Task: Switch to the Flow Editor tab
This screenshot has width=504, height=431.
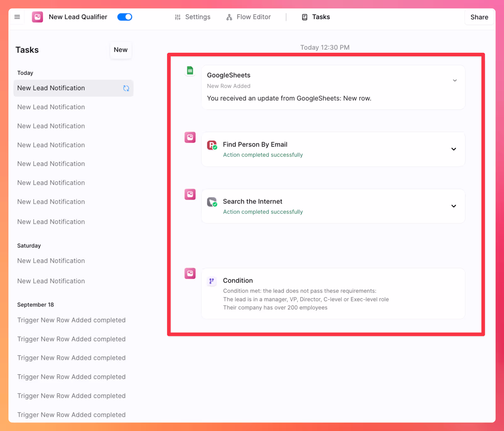Action: (x=249, y=17)
